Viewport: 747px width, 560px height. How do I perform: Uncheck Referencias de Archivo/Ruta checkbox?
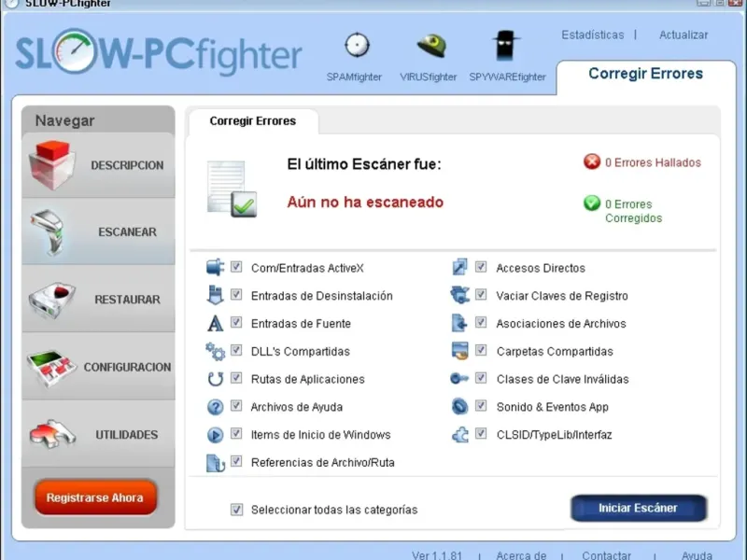point(236,461)
